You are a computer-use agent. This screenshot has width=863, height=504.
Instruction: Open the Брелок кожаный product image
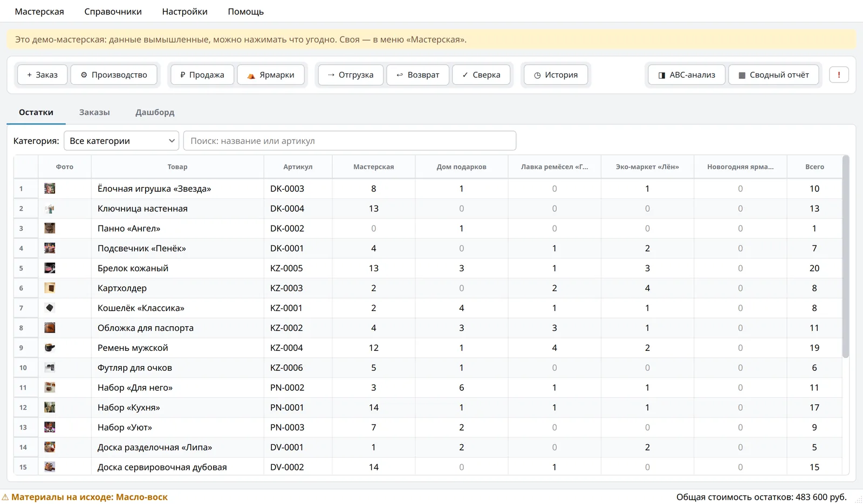click(50, 268)
